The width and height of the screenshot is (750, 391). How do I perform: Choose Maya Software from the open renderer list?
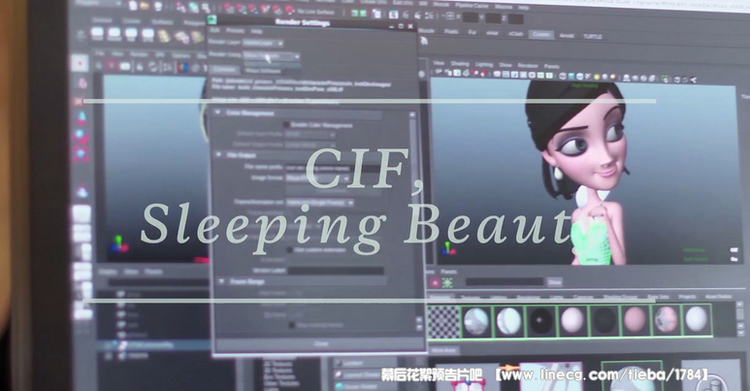(264, 71)
